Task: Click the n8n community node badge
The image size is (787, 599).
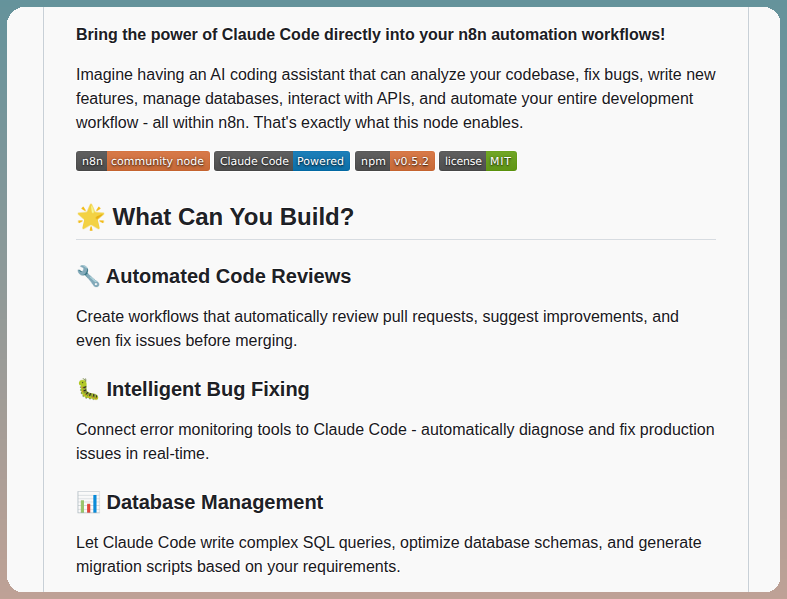Action: coord(143,161)
